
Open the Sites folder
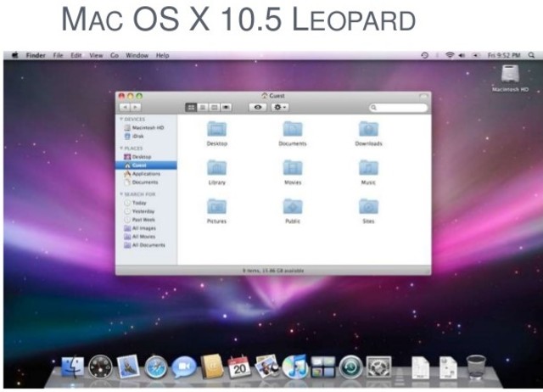click(368, 207)
